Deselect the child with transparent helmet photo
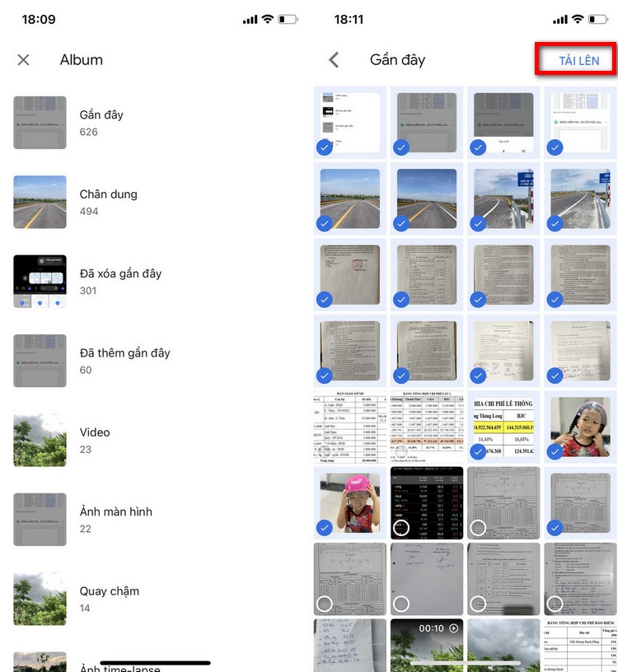Viewport: 618px width, 672px height. tap(580, 427)
